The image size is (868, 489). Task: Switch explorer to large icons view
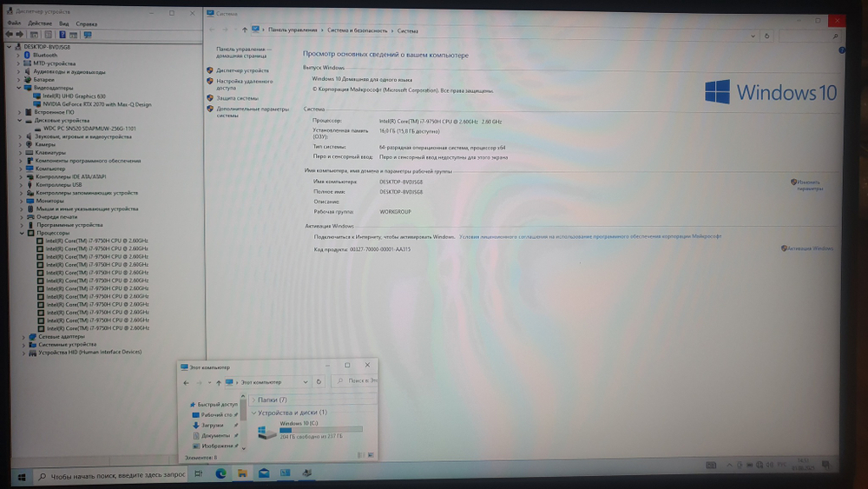click(371, 455)
